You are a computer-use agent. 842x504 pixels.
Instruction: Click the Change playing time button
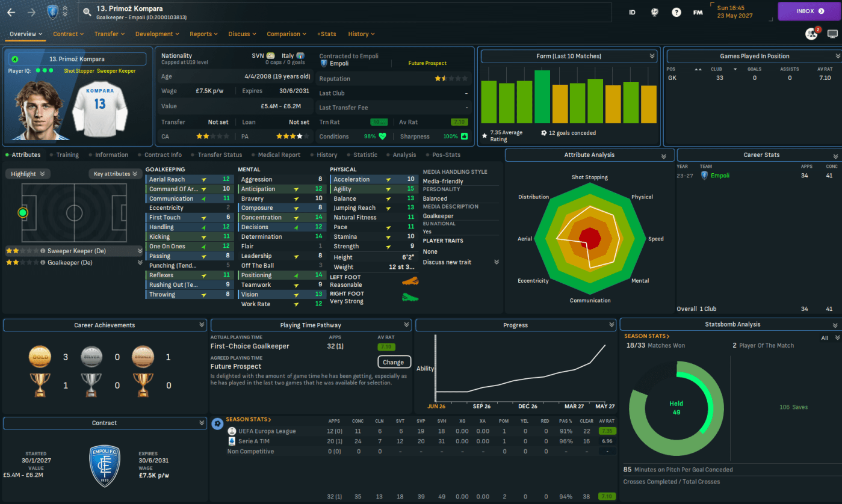393,362
